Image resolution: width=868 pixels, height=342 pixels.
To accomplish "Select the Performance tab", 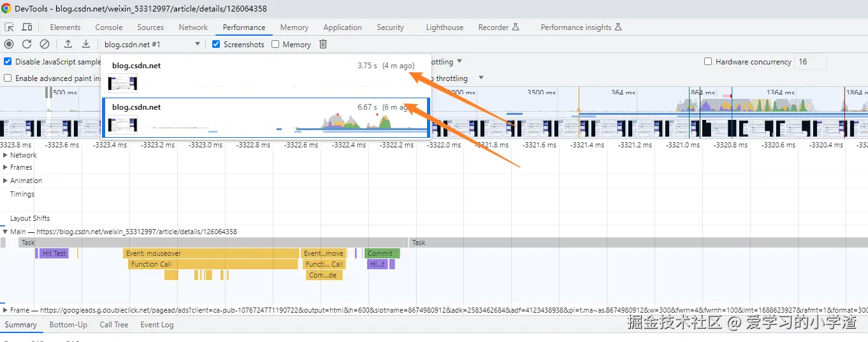I will click(244, 27).
